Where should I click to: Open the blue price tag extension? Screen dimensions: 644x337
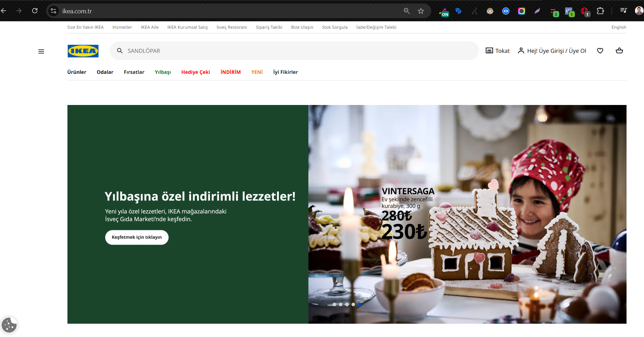[458, 11]
